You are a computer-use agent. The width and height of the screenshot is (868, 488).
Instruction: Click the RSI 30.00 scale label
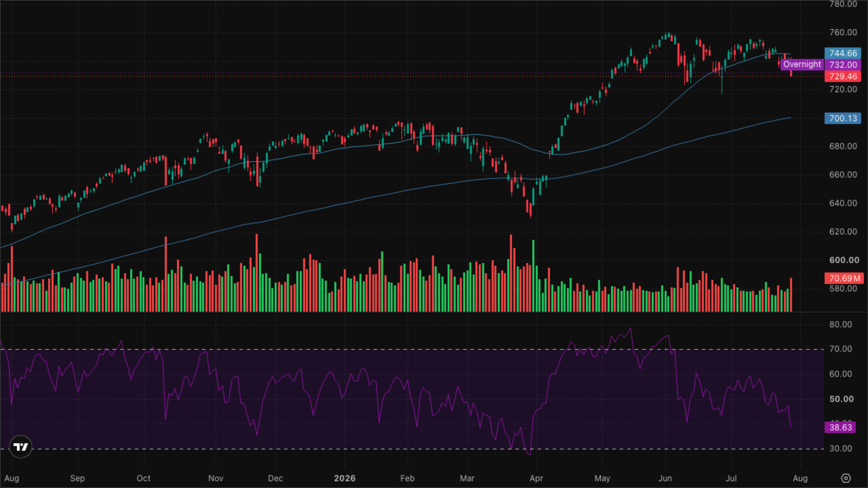841,448
